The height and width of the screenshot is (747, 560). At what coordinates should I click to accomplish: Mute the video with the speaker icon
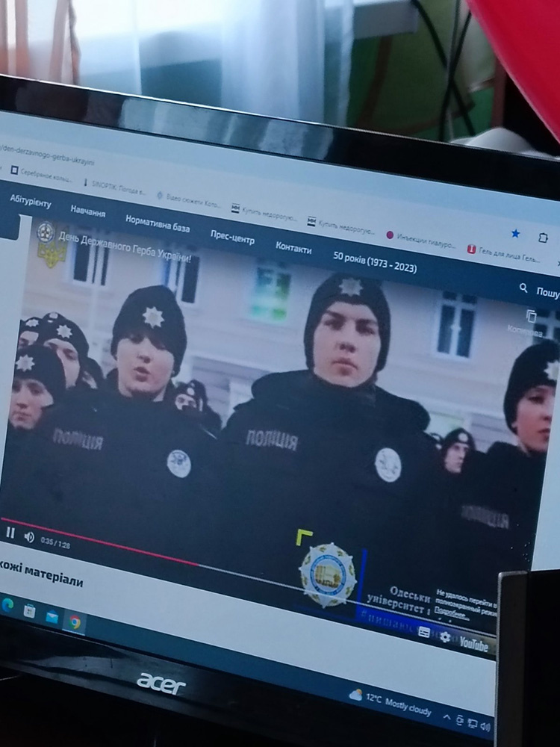pyautogui.click(x=29, y=536)
